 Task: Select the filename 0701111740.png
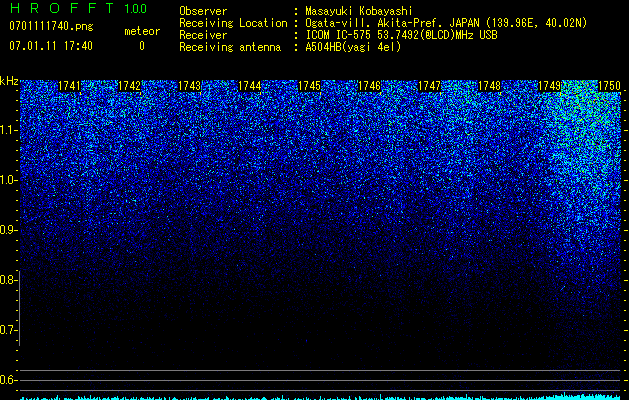click(x=51, y=27)
